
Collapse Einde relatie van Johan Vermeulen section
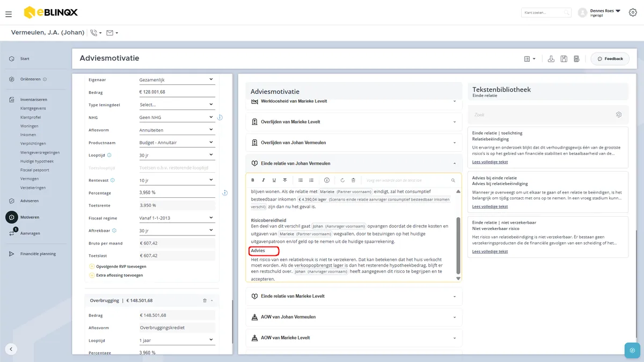click(x=354, y=163)
